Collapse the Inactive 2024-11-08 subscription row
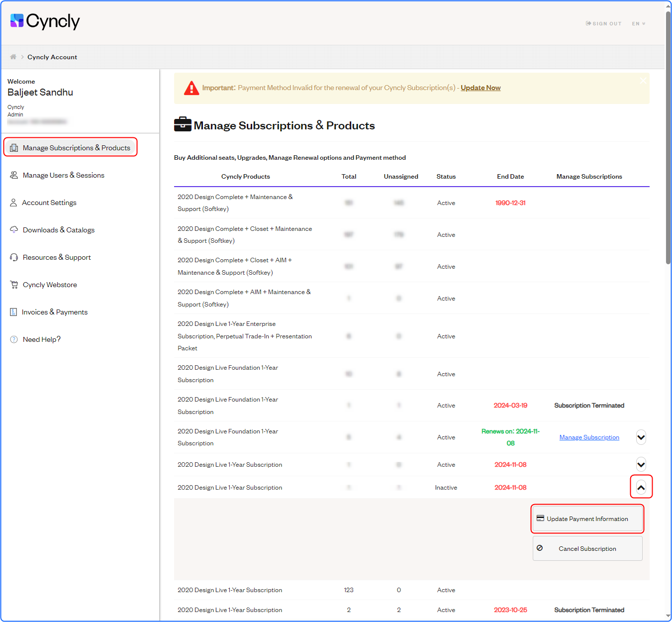 [641, 488]
